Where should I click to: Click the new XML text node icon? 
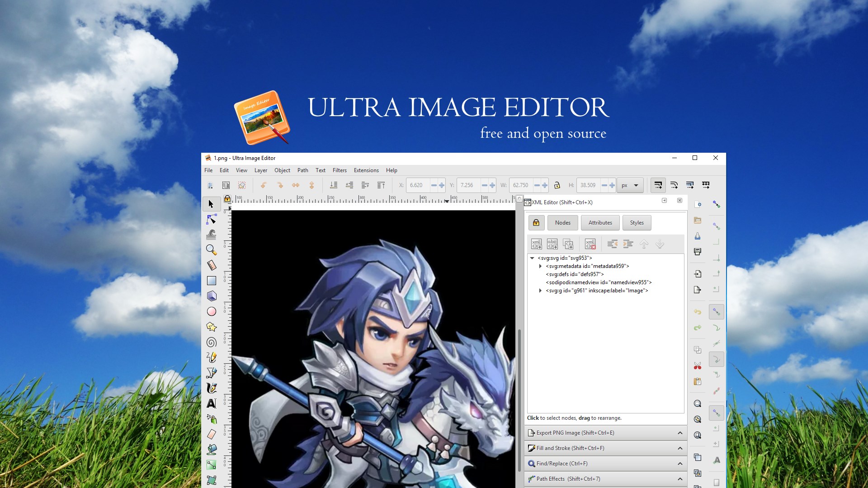click(x=552, y=244)
